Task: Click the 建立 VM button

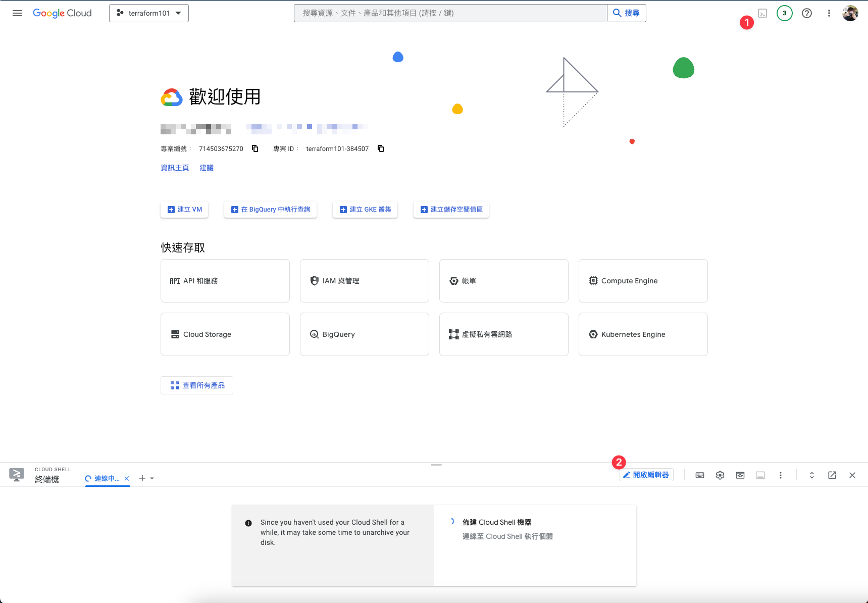Action: [x=184, y=210]
